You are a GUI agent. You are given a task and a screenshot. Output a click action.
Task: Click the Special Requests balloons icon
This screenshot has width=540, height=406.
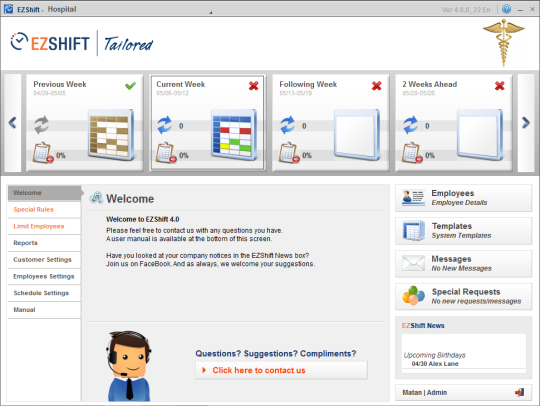point(413,296)
